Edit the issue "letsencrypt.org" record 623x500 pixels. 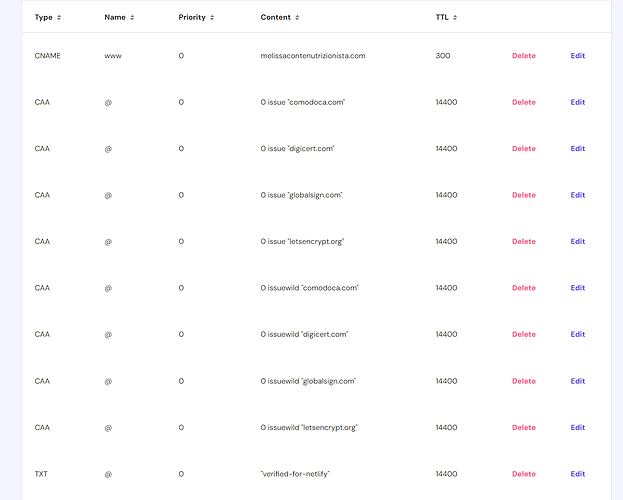coord(578,242)
